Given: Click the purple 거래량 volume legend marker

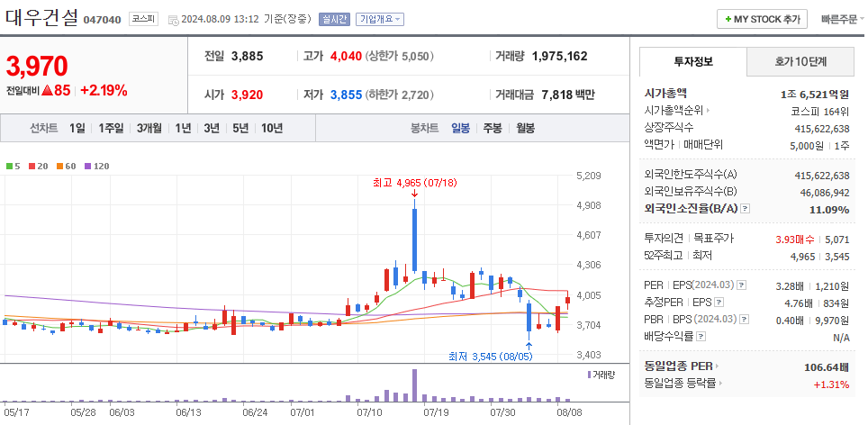Looking at the screenshot, I should (x=589, y=375).
